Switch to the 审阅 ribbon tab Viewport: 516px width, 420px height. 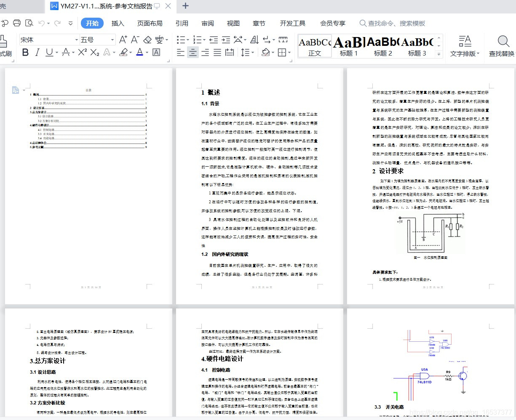click(208, 23)
